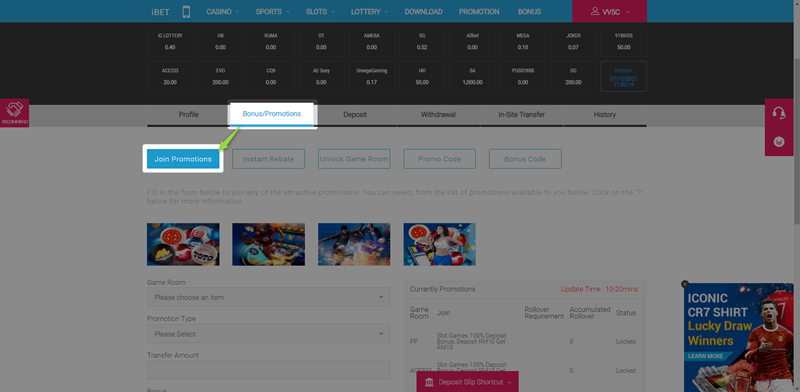800x392 pixels.
Task: Select the girl with lottery balls promotion image
Action: pos(439,244)
